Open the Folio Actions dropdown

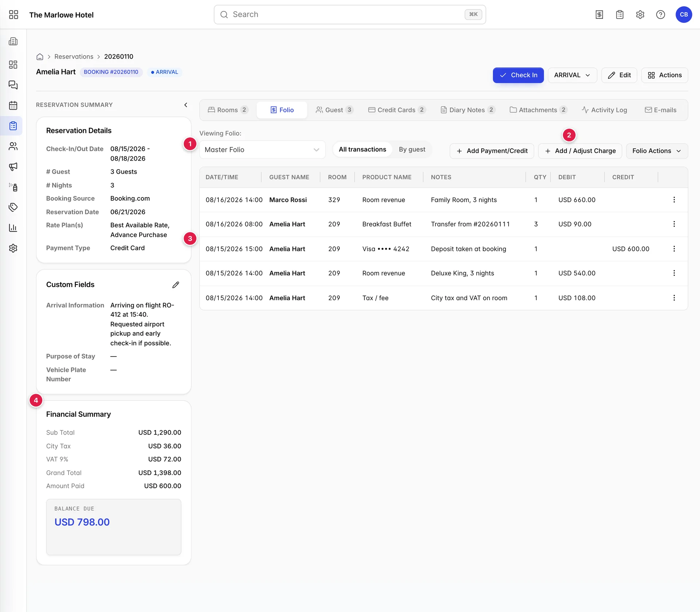click(x=657, y=151)
